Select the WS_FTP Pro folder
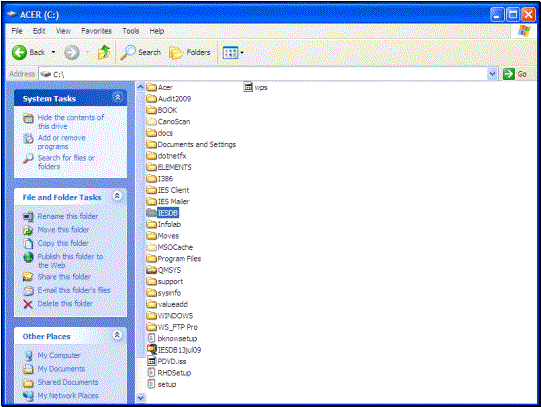Viewport: 541px width, 407px height. pos(172,327)
